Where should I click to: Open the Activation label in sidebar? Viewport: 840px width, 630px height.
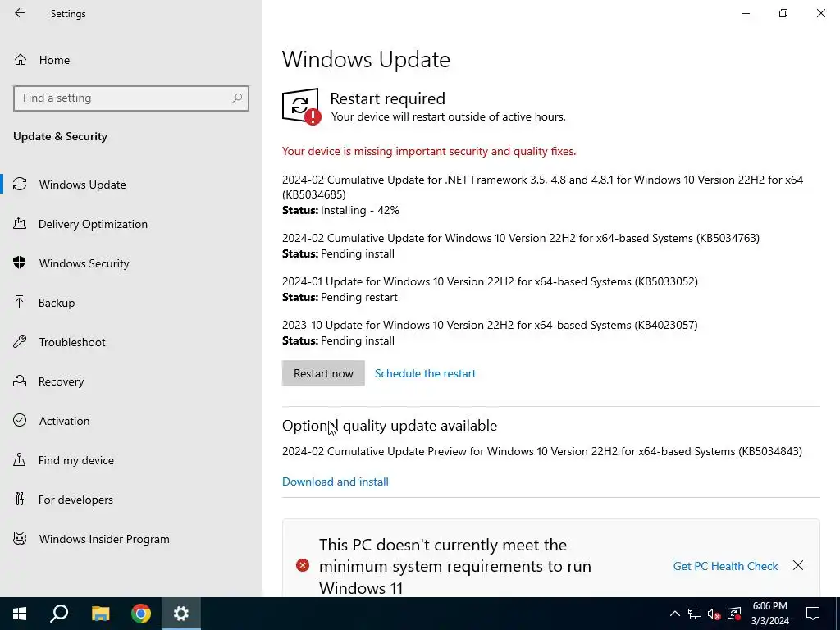(x=64, y=421)
